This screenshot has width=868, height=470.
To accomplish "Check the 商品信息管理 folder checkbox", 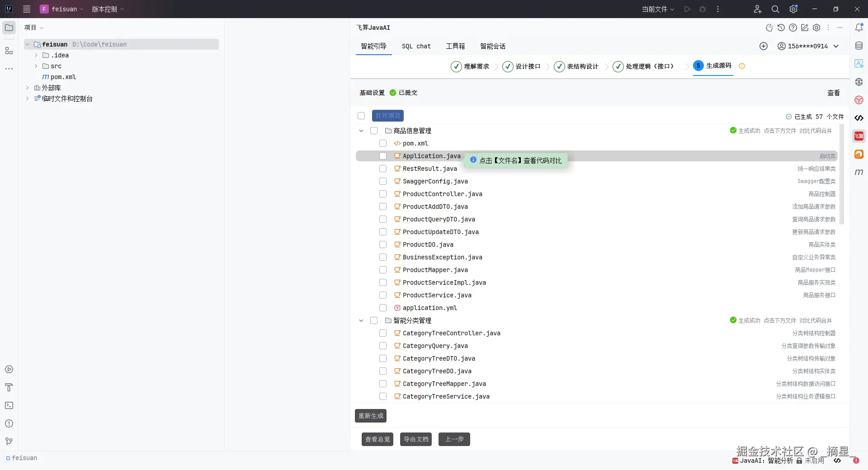I will (374, 131).
